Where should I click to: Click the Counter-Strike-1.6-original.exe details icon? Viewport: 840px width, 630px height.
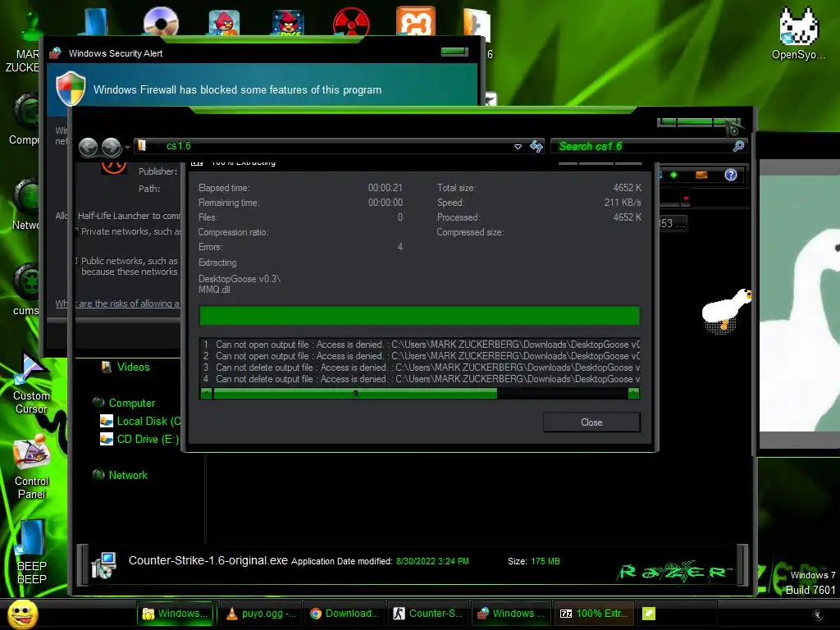point(103,566)
